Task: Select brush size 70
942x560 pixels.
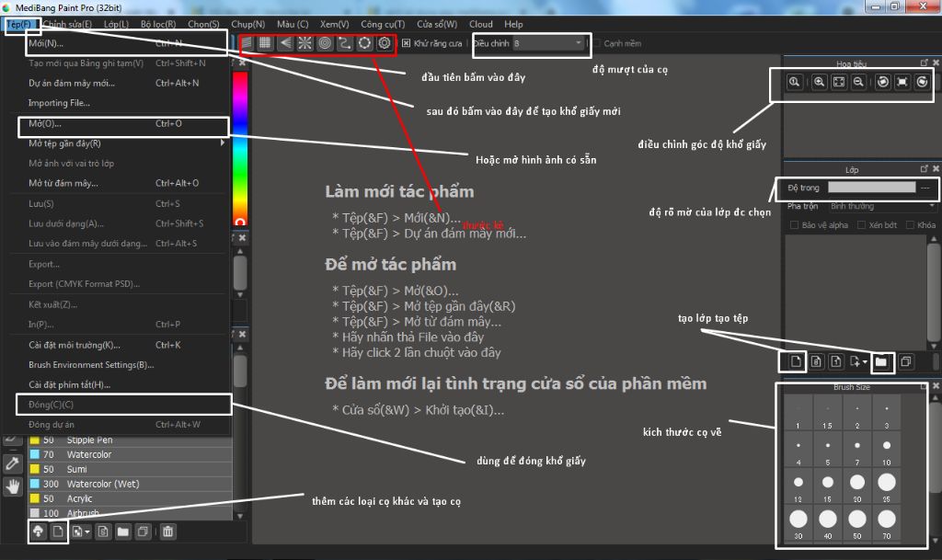Action: coord(886,523)
